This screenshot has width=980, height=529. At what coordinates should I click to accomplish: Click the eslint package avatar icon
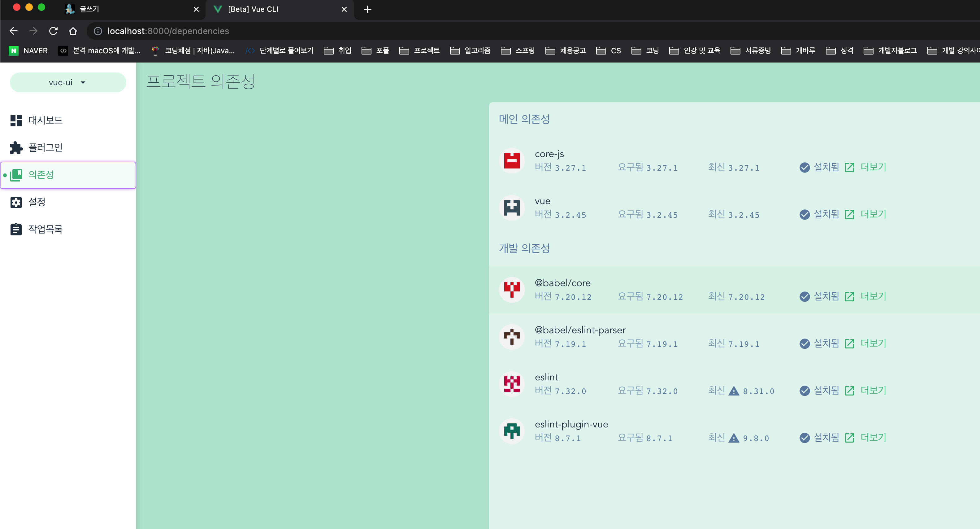[512, 384]
